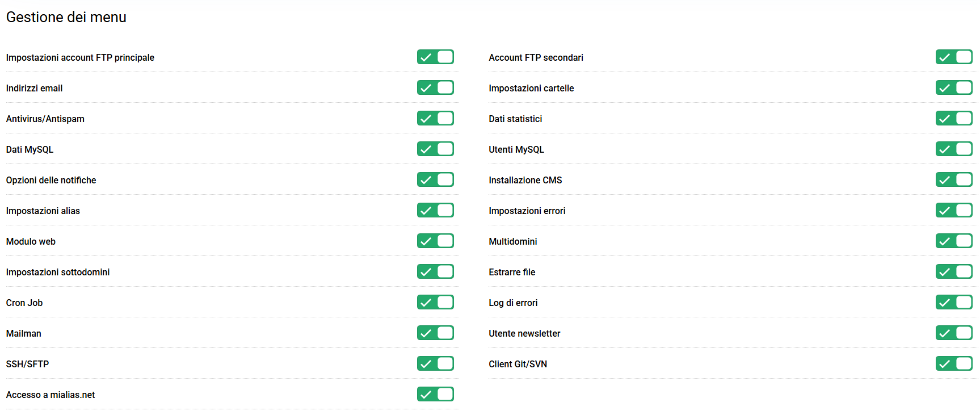Disable Opzioni delle notifiche toggle

(435, 180)
